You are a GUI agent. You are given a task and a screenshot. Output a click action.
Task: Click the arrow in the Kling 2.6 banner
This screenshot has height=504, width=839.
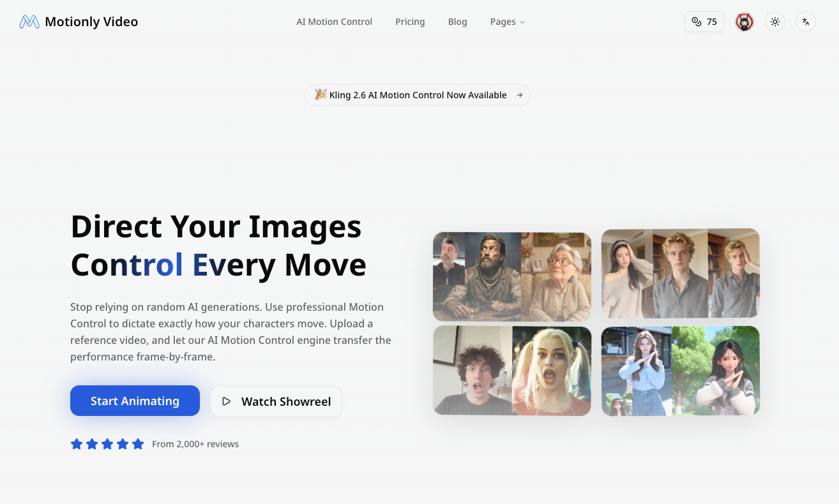(520, 95)
